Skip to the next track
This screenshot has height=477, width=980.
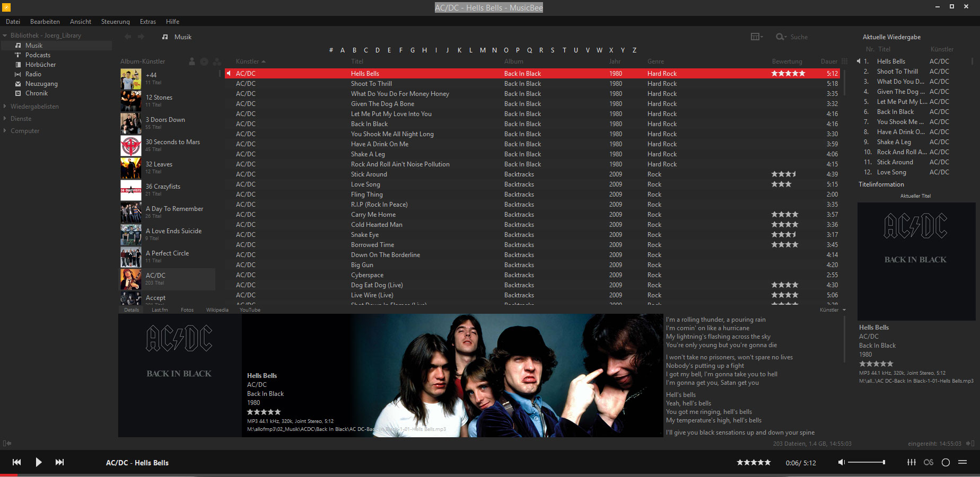pos(60,462)
